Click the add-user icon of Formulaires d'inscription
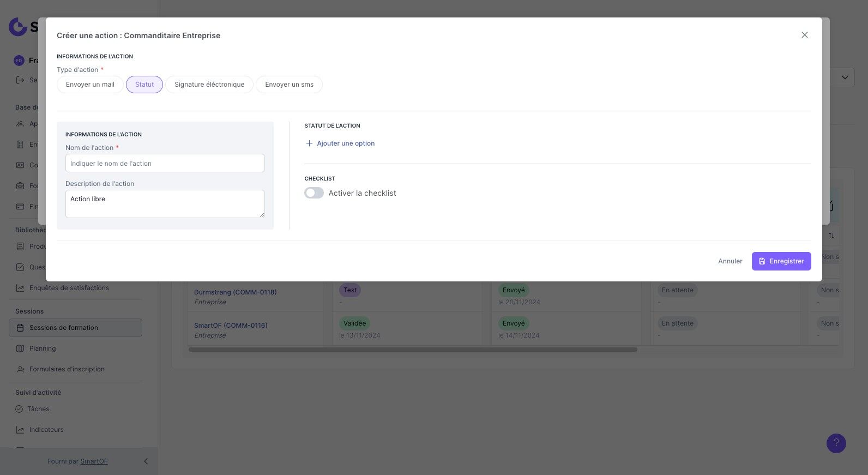Viewport: 868px width, 475px height. (20, 369)
